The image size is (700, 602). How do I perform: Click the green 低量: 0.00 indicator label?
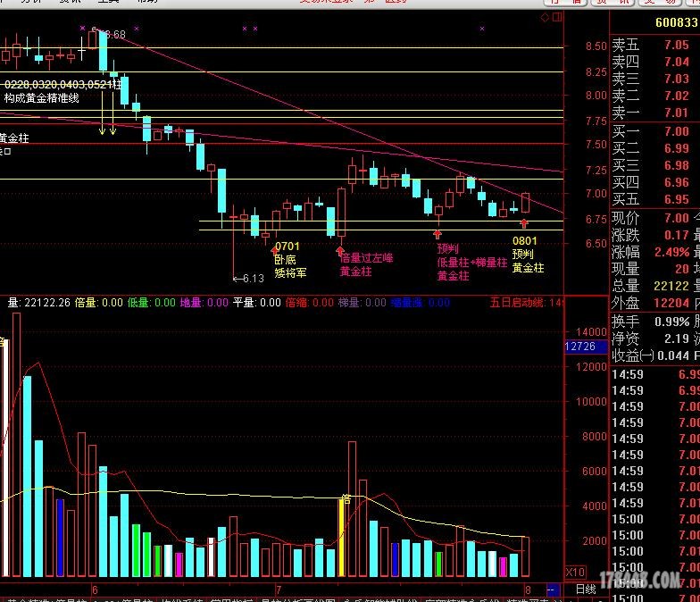(x=152, y=303)
